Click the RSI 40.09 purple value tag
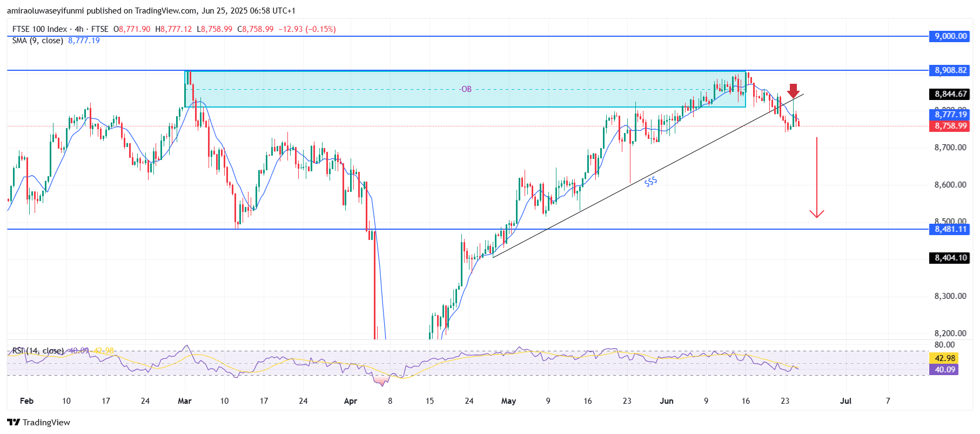 pos(944,370)
